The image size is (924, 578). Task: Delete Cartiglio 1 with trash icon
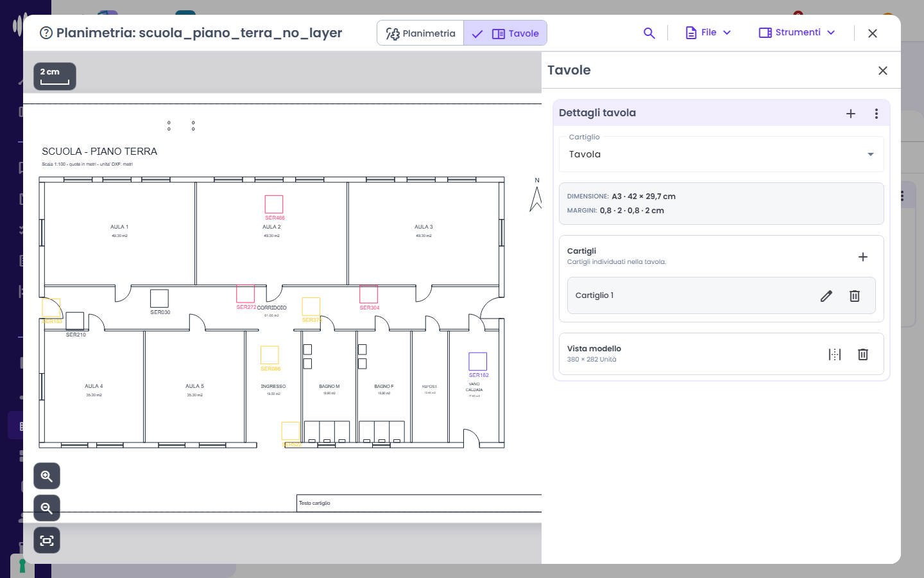(x=855, y=296)
